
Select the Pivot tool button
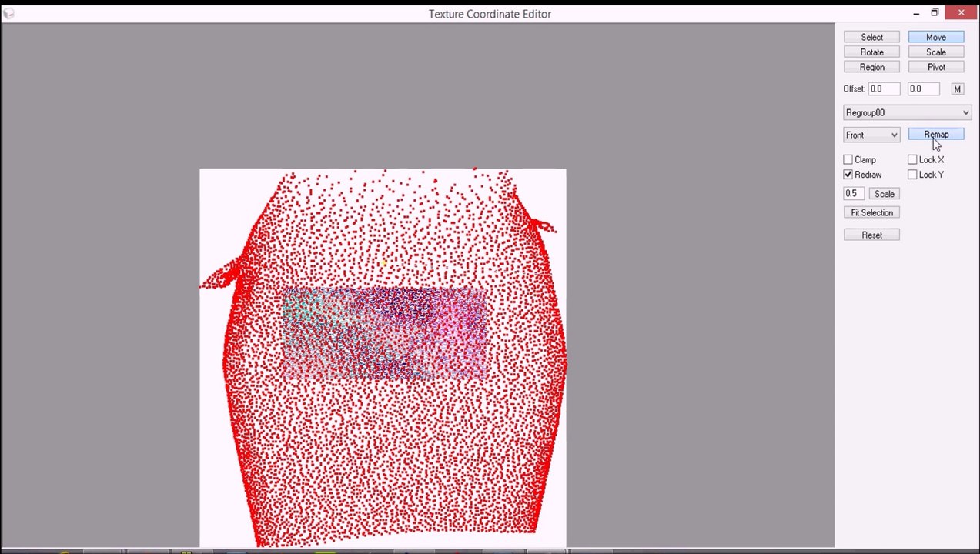pyautogui.click(x=936, y=67)
